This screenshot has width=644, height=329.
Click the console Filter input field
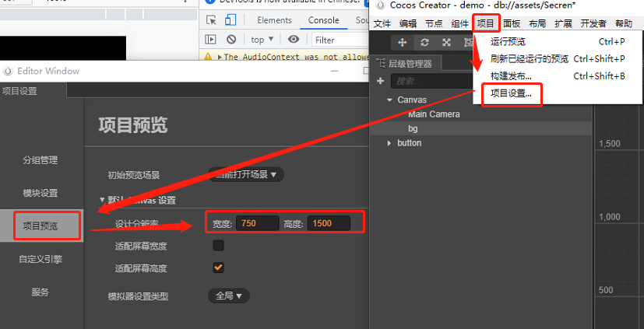340,40
